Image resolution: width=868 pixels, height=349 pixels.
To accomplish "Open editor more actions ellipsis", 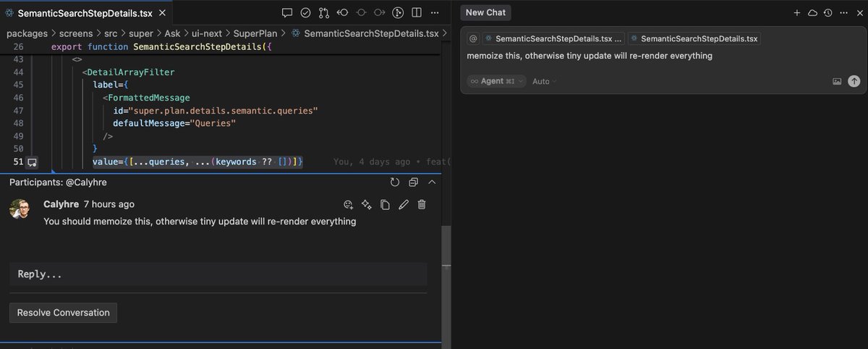I will coord(435,12).
